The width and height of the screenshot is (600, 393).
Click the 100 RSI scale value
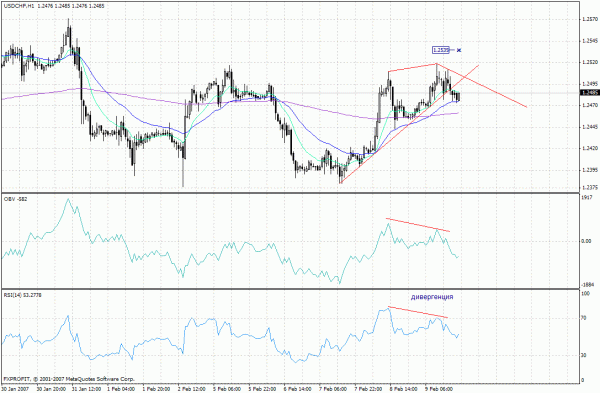click(585, 294)
